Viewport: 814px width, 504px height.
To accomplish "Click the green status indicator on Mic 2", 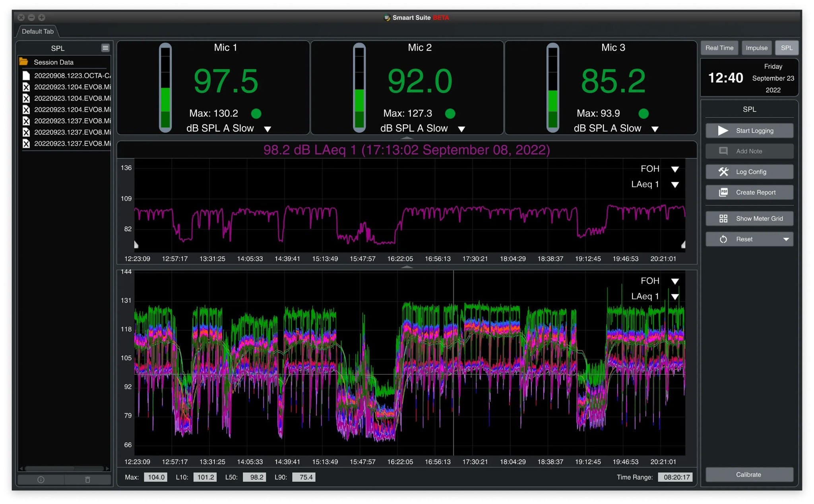I will click(450, 114).
